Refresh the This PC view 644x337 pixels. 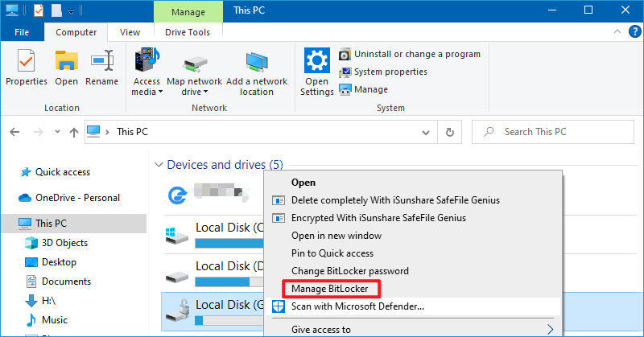(450, 132)
